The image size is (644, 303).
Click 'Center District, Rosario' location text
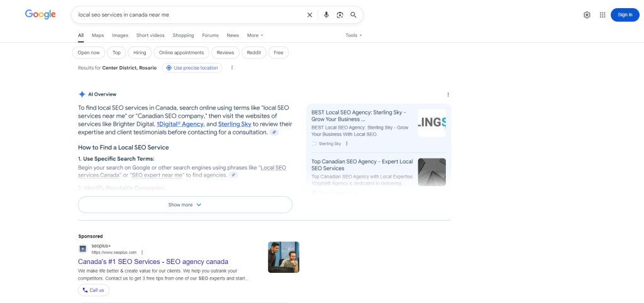tap(130, 68)
